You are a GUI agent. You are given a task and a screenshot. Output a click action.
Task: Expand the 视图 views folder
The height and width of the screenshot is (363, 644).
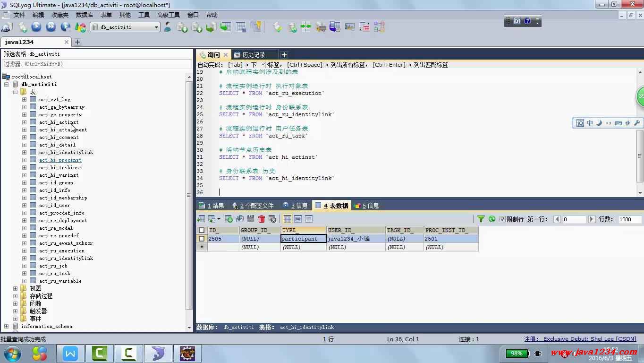click(x=15, y=288)
